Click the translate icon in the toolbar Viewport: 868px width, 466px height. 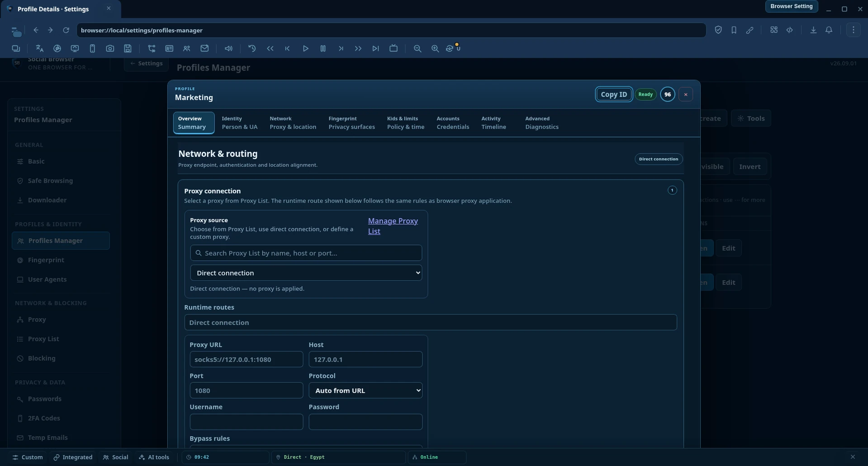pyautogui.click(x=39, y=48)
